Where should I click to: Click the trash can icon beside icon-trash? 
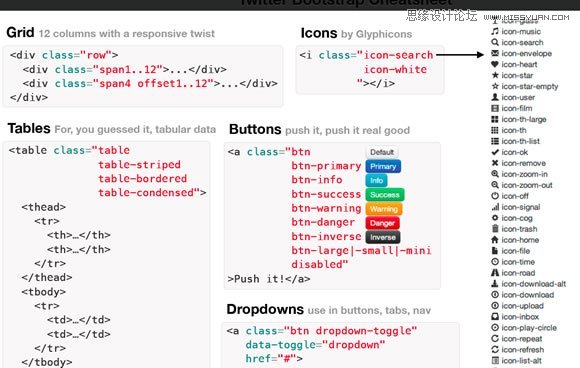[x=495, y=229]
